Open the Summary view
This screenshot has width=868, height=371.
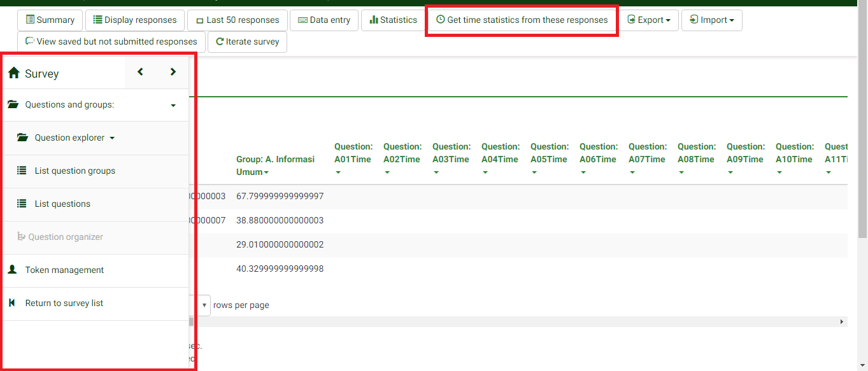[50, 20]
